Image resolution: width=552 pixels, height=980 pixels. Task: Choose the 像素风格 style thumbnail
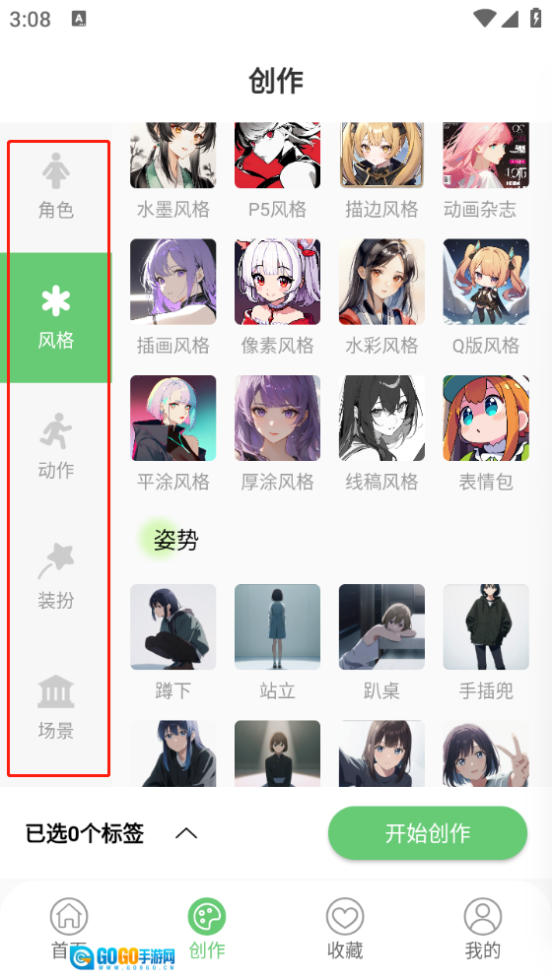click(x=277, y=282)
